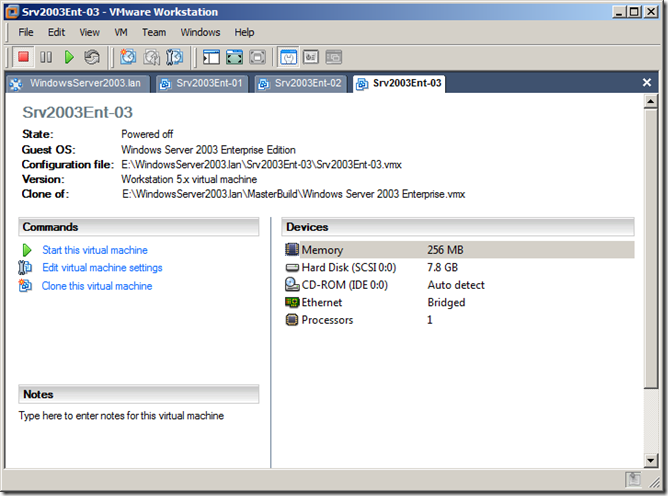Click the Ethernet adapter device icon
This screenshot has height=496, width=668.
292,302
